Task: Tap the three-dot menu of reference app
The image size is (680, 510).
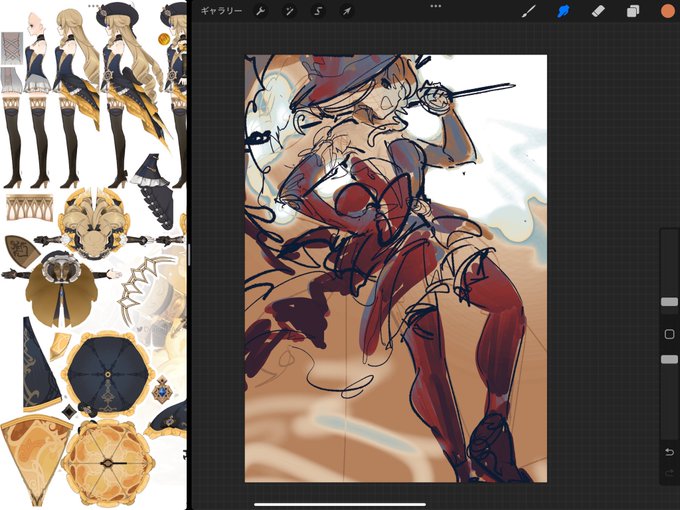Action: (x=93, y=6)
